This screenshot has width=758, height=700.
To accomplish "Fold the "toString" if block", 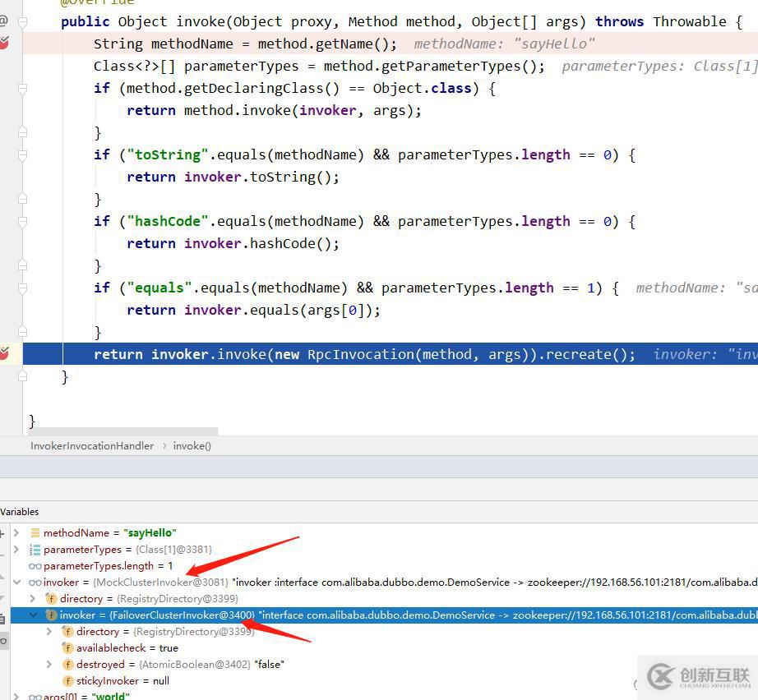I will point(23,154).
